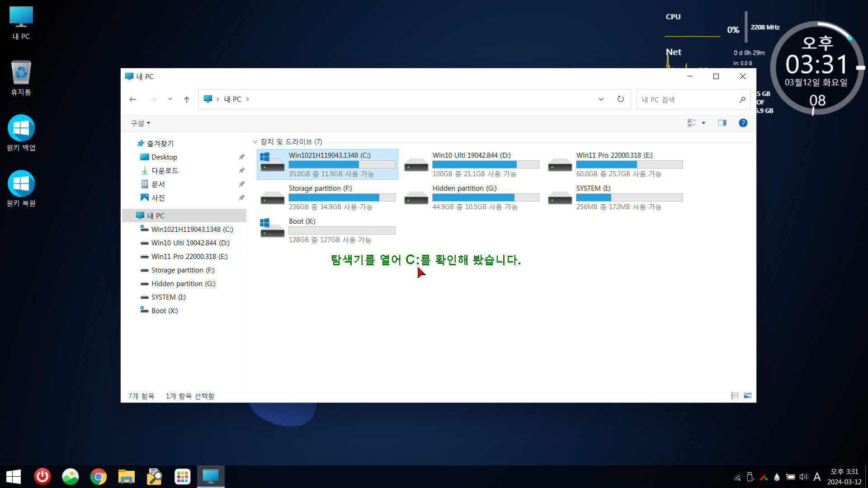Open Windows Start menu
The image size is (868, 488).
click(x=14, y=477)
